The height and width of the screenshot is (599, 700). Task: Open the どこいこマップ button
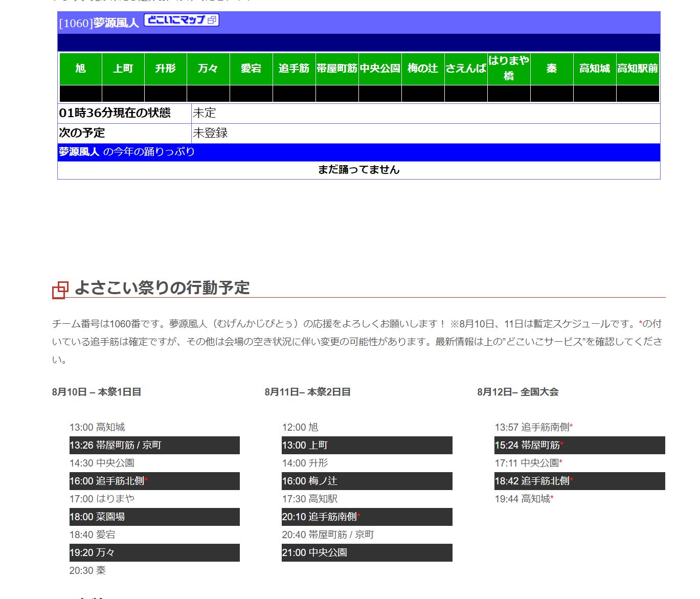[x=182, y=20]
